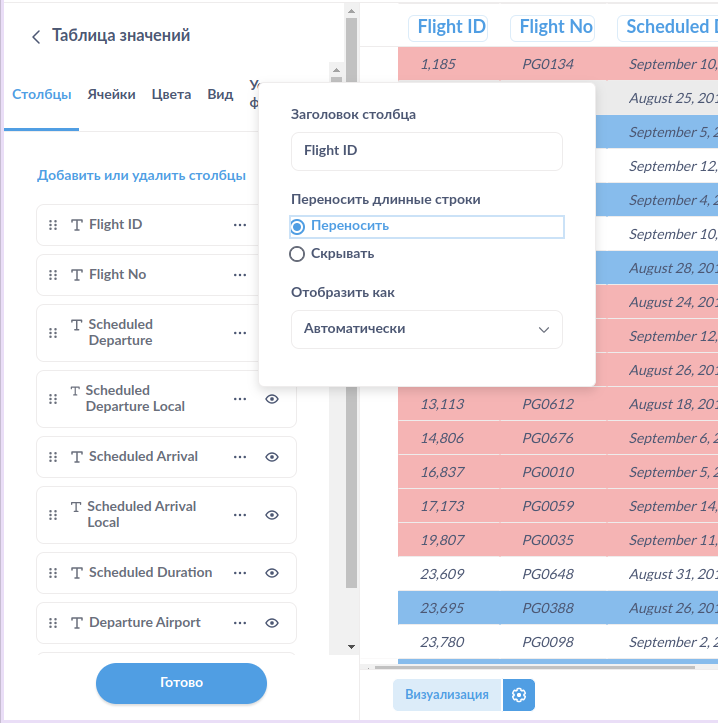
Task: Open three-dot menu for Scheduled Duration column
Action: pos(240,573)
